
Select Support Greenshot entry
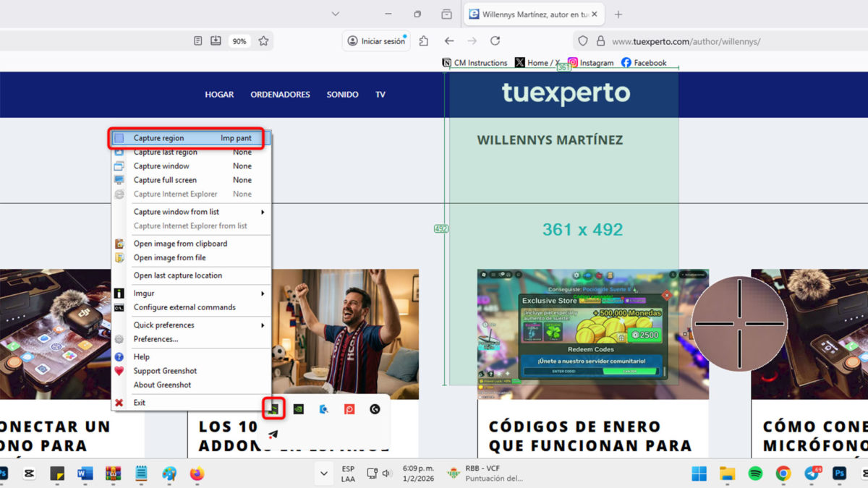tap(191, 371)
